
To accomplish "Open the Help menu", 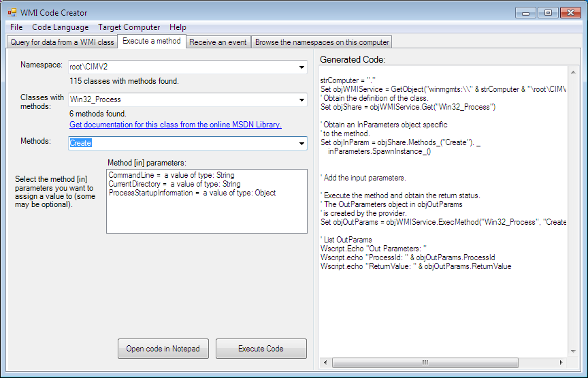I will click(178, 27).
